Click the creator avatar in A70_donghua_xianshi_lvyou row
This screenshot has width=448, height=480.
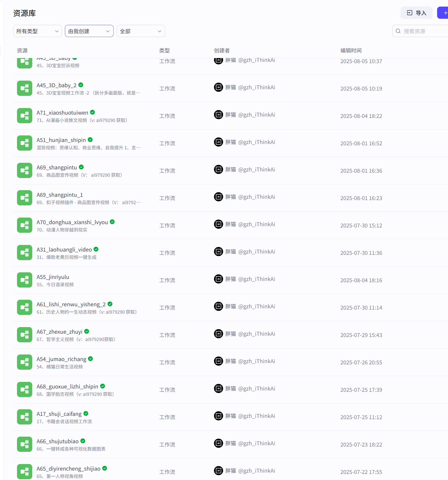[218, 224]
